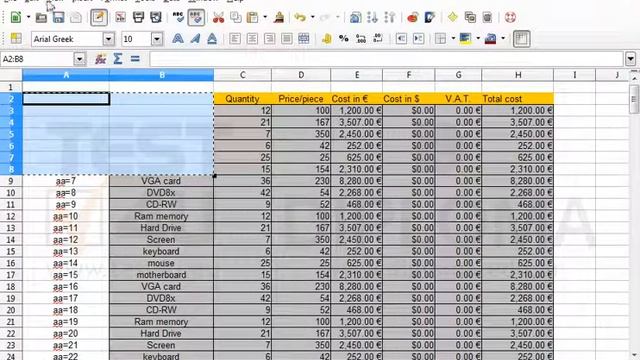640x360 pixels.
Task: Run the spelling check
Action: click(x=178, y=18)
